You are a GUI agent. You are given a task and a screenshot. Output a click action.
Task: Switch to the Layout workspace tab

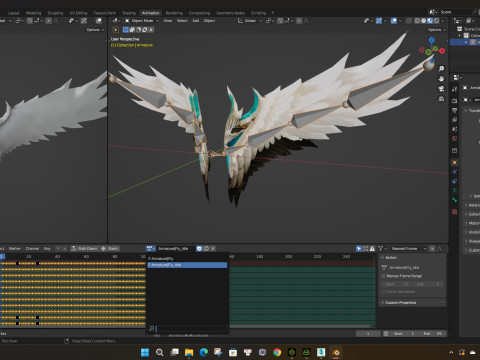pos(13,13)
